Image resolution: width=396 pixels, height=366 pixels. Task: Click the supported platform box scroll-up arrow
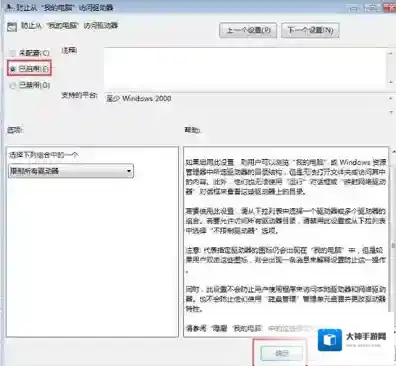[390, 98]
